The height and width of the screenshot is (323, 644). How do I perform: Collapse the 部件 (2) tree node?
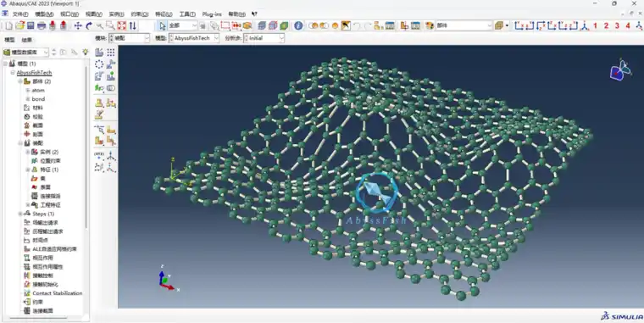click(20, 81)
